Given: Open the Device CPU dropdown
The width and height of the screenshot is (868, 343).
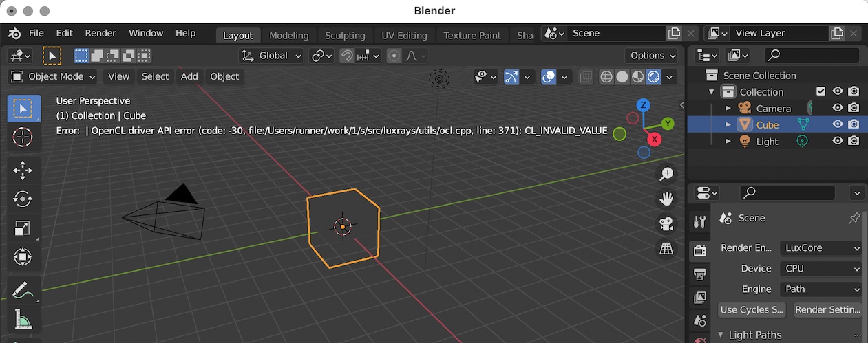Looking at the screenshot, I should 821,269.
